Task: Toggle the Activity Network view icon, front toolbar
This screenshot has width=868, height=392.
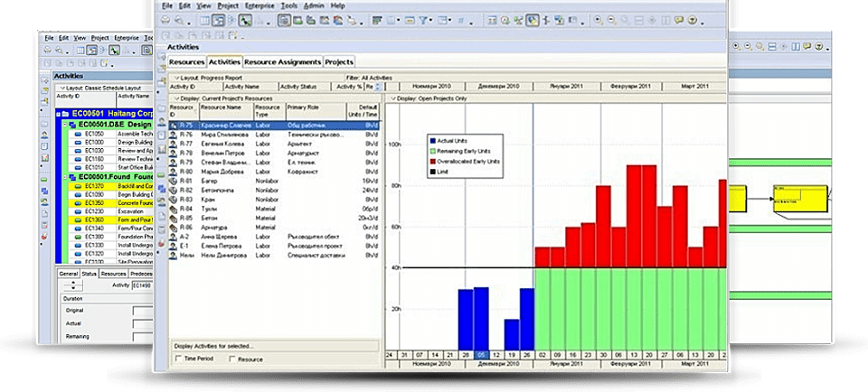Action: coord(231,21)
